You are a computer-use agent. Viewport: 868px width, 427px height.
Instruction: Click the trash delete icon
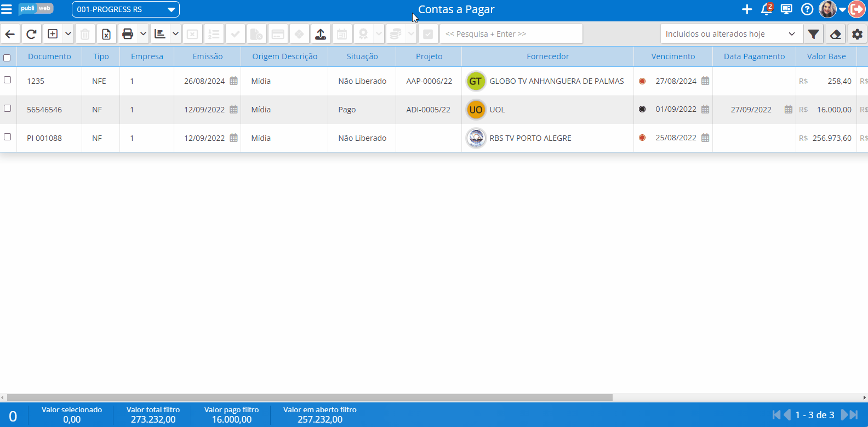tap(85, 34)
